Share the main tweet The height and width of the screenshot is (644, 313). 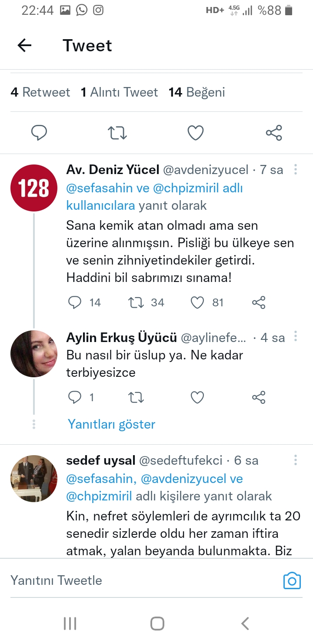coord(274,133)
